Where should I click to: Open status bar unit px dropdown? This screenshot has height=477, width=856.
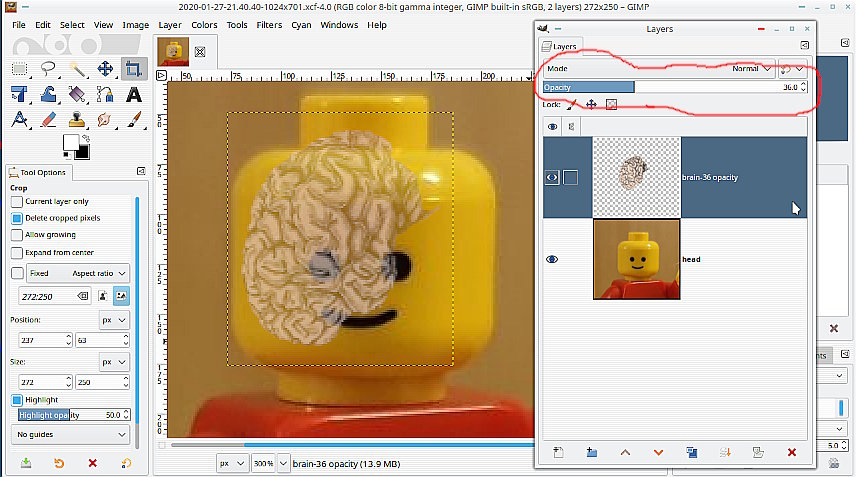(231, 463)
